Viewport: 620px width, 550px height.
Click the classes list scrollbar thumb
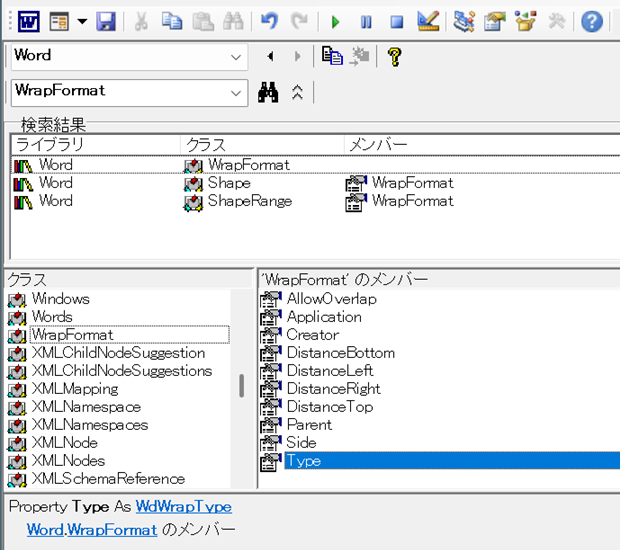point(242,386)
